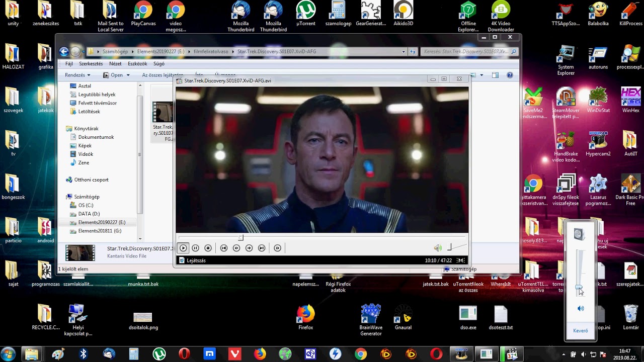Open Chrome from taskbar
The height and width of the screenshot is (362, 644).
(x=361, y=354)
